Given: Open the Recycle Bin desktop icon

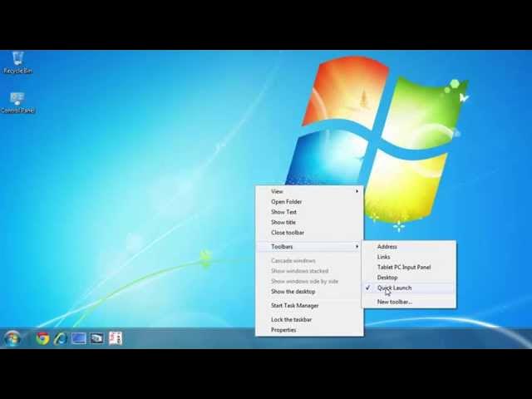Looking at the screenshot, I should pos(17,62).
